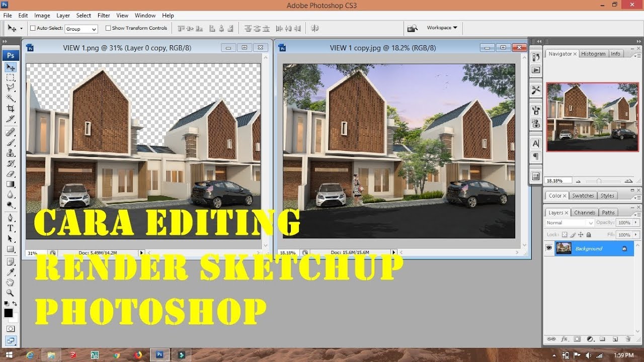Open the Image menu
This screenshot has height=362, width=644.
pyautogui.click(x=42, y=16)
